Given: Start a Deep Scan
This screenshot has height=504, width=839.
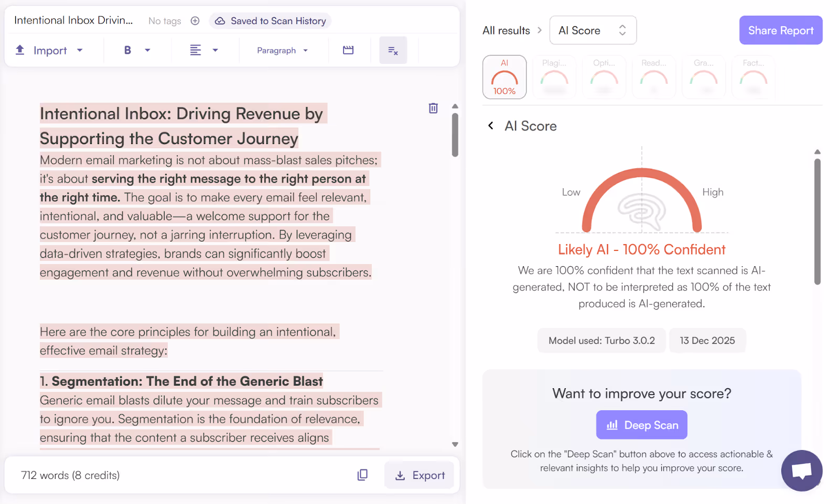Looking at the screenshot, I should click(641, 424).
